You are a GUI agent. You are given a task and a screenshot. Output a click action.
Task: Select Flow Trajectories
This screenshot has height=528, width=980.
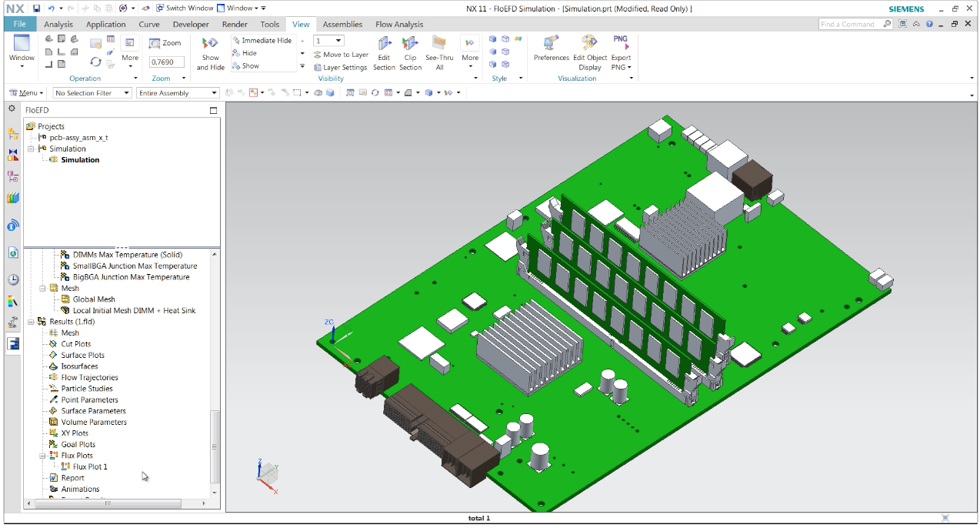tap(90, 378)
